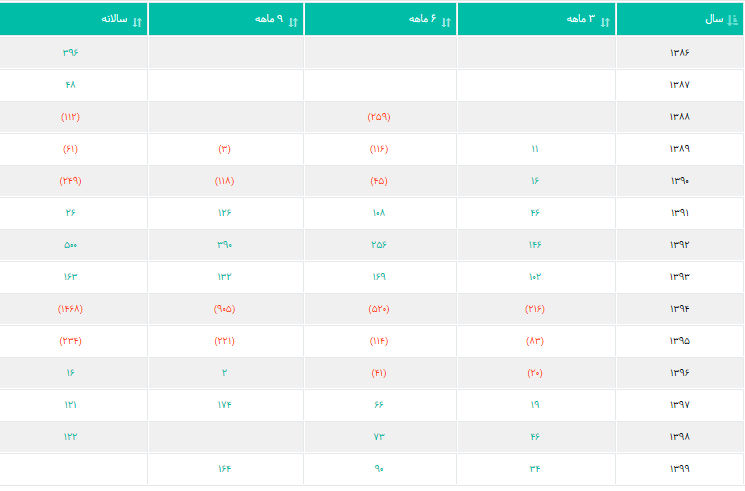
Task: Click the سال header label
Action: pyautogui.click(x=714, y=20)
